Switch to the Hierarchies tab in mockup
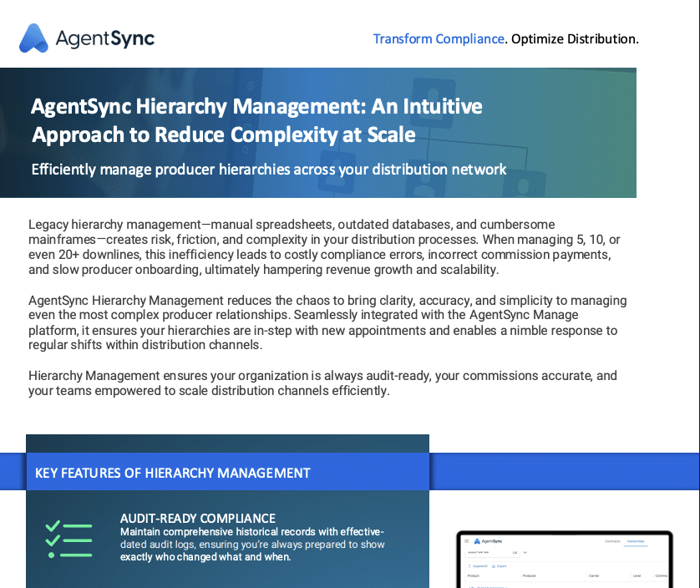The width and height of the screenshot is (700, 588). point(636,542)
